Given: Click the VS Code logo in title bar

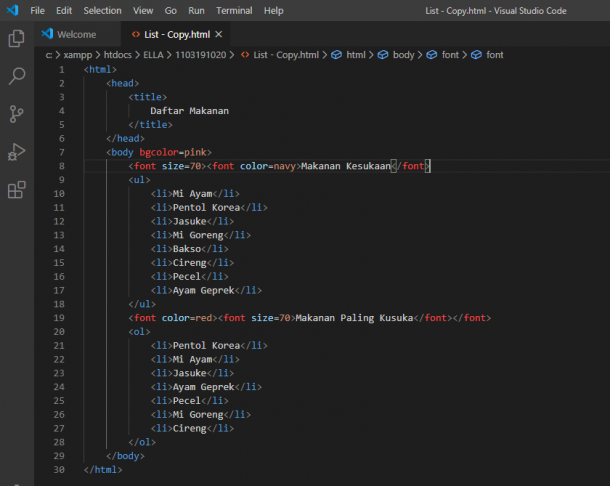Looking at the screenshot, I should [x=12, y=10].
